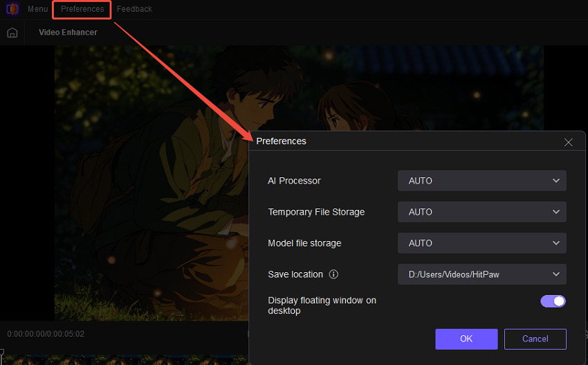Toggle Display floating window on desktop

click(553, 301)
